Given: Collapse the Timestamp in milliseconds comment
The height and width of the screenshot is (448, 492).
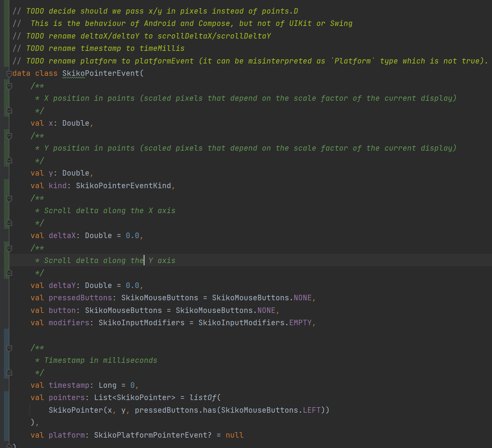Looking at the screenshot, I should pyautogui.click(x=9, y=347).
